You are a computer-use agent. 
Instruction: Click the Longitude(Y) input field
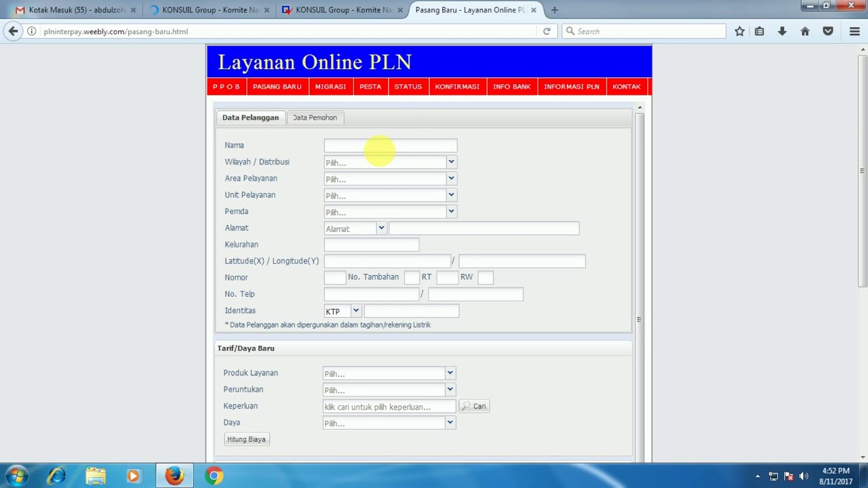[x=522, y=261]
